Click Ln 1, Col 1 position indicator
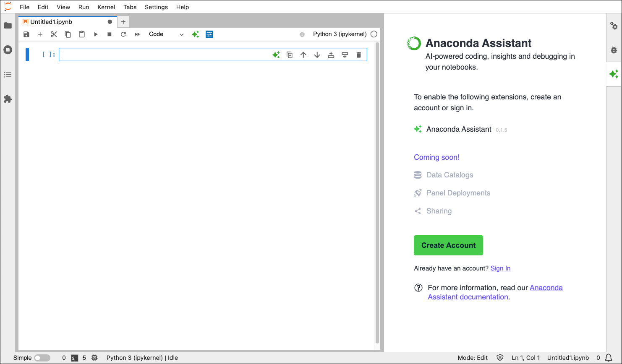The height and width of the screenshot is (364, 622). [525, 358]
